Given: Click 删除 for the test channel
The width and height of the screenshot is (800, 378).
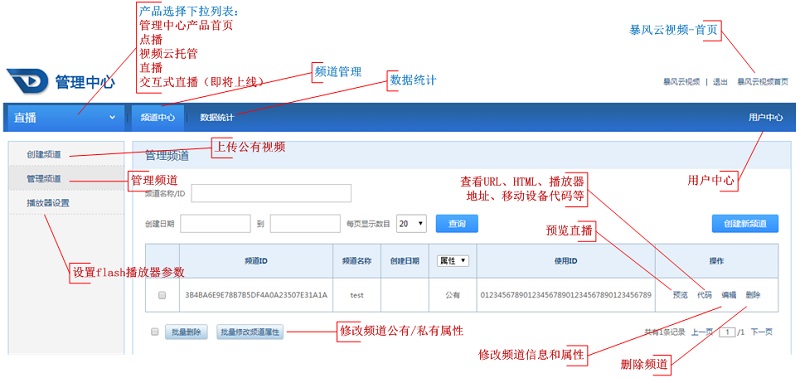Looking at the screenshot, I should [753, 295].
